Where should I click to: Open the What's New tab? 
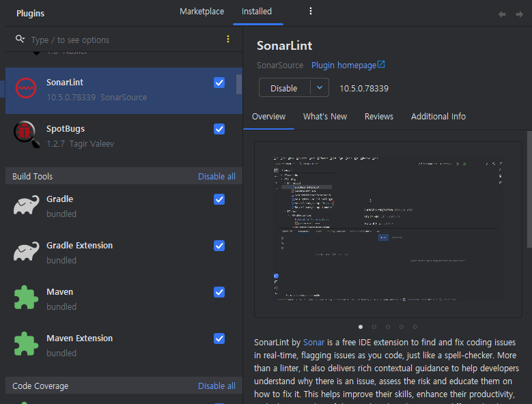325,117
